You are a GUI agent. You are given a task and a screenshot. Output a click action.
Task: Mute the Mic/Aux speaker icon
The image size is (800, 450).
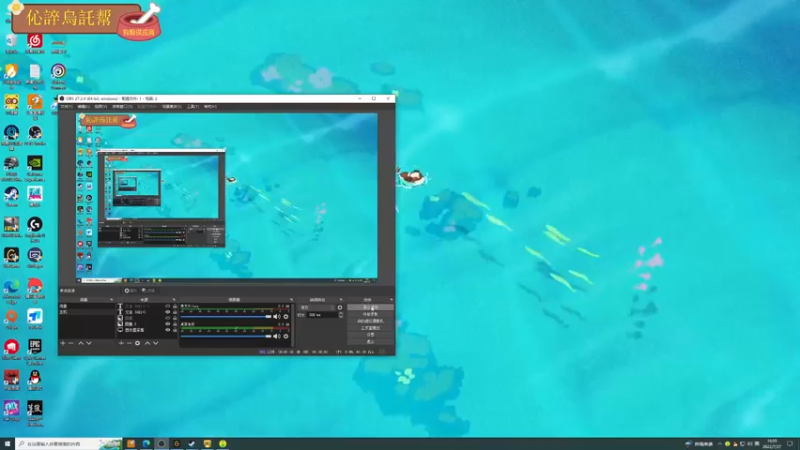pyautogui.click(x=276, y=316)
